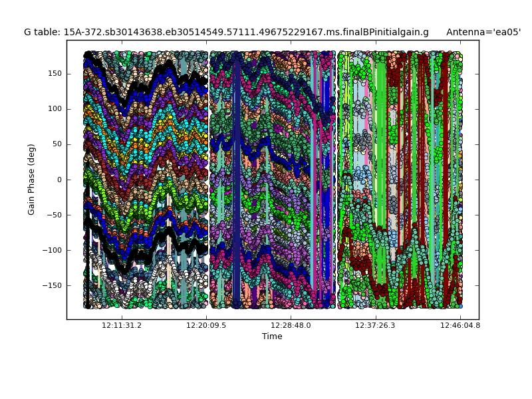The image size is (532, 399).
Task: Select the 12:20:09.5 time tick label
Action: click(x=206, y=326)
